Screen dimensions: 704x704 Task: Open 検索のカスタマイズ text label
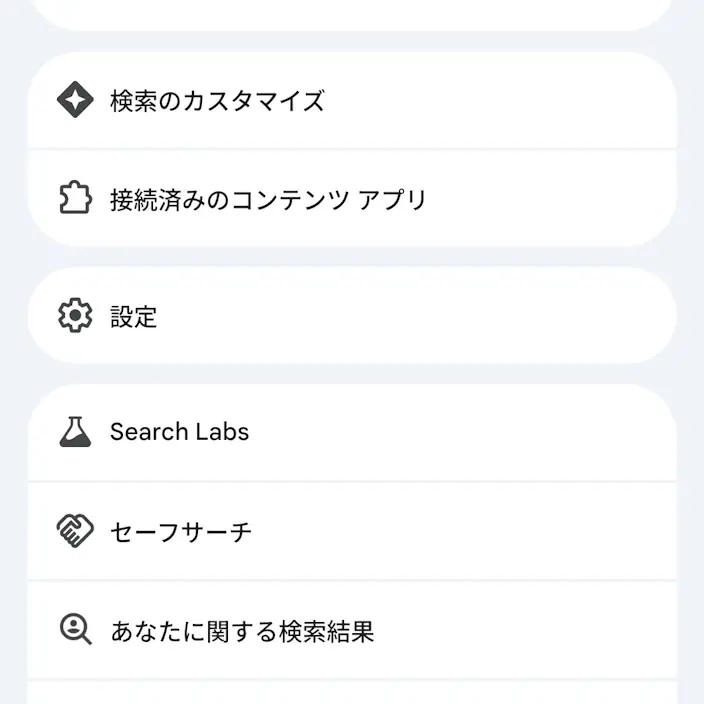coord(217,100)
